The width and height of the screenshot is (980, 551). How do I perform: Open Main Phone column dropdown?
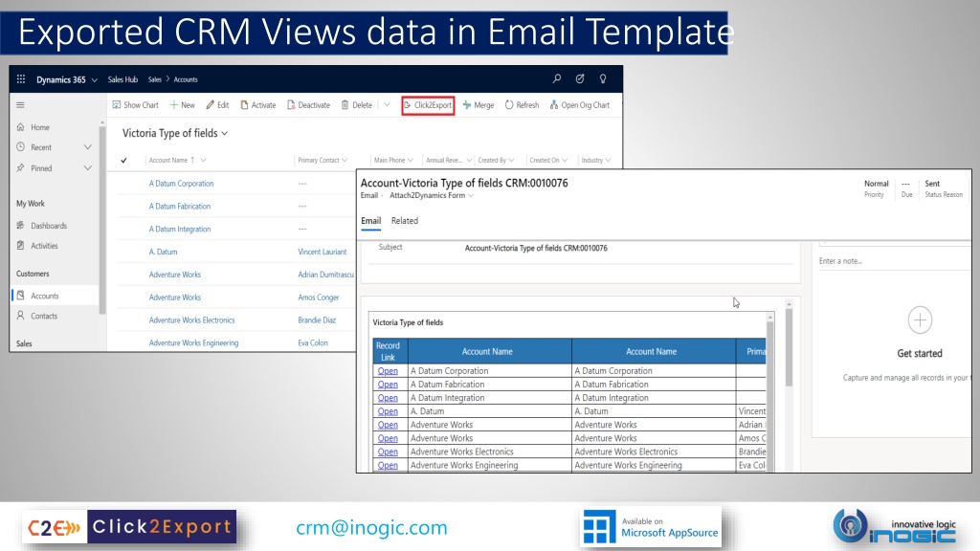click(411, 161)
